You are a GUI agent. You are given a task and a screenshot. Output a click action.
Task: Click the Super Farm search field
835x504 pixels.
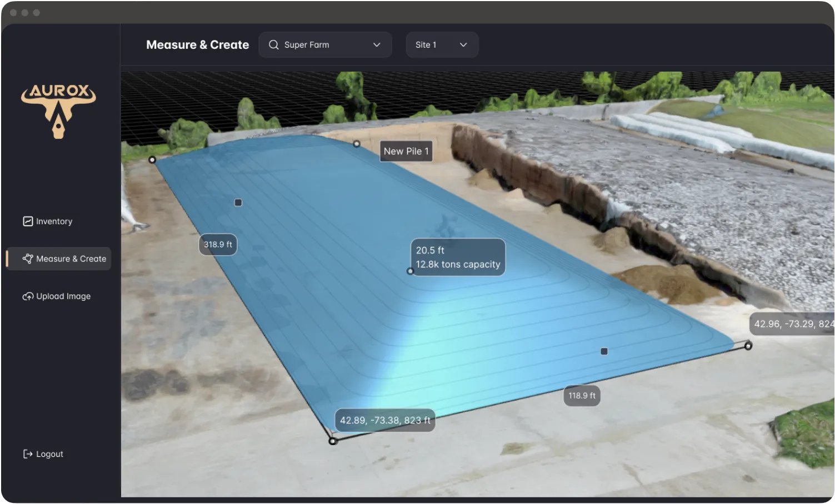pos(325,45)
